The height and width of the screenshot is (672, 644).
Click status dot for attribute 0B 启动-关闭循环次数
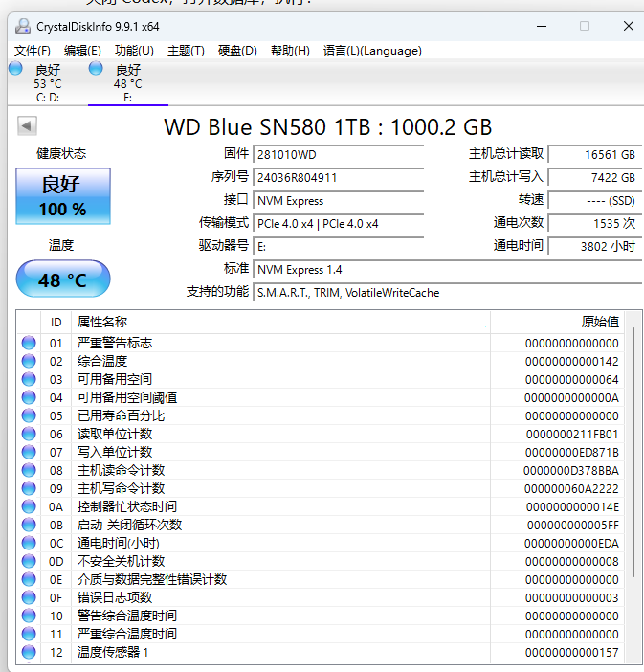point(29,525)
